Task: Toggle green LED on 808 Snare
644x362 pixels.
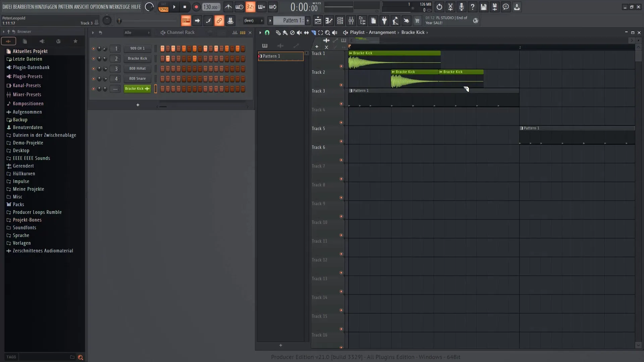Action: point(93,78)
